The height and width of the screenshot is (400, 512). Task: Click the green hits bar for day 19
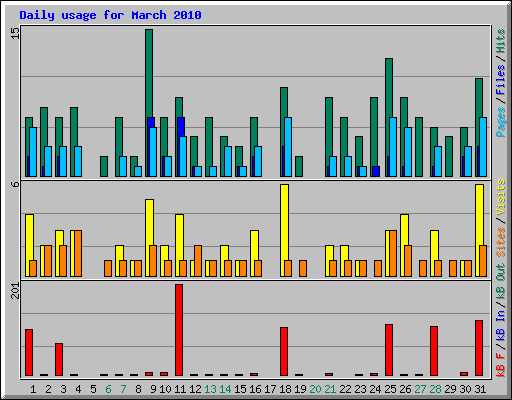[x=299, y=166]
